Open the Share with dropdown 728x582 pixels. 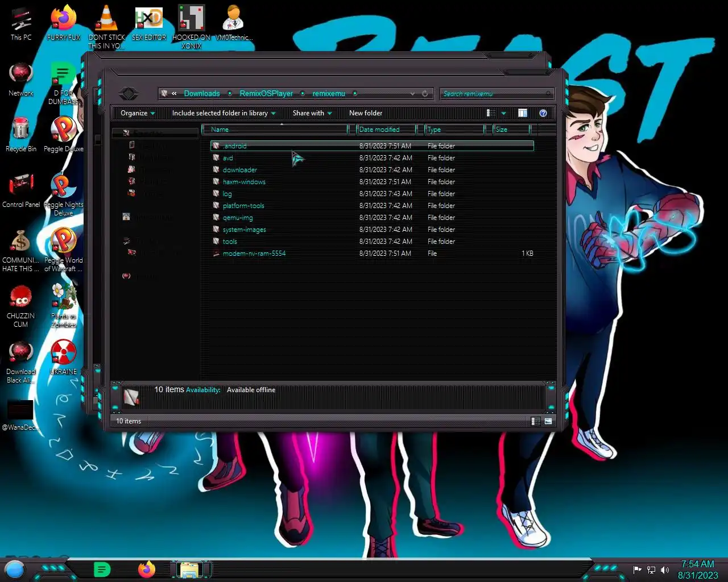[312, 113]
